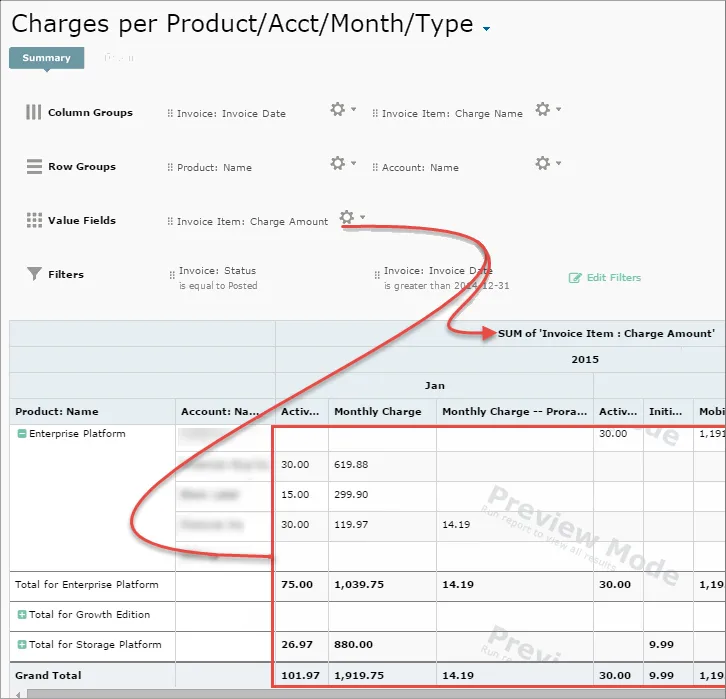
Task: Open gear settings for Account: Name row group
Action: click(543, 163)
